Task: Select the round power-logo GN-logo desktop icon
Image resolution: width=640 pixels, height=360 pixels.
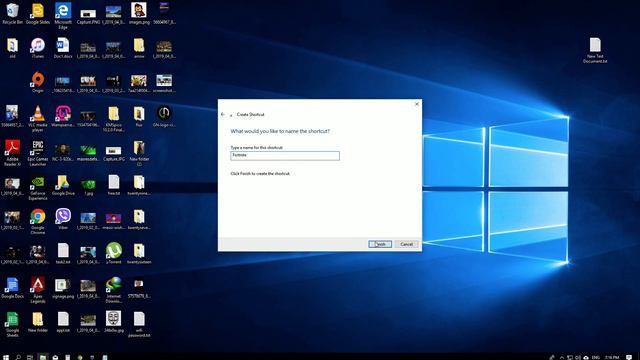Action: [x=164, y=116]
